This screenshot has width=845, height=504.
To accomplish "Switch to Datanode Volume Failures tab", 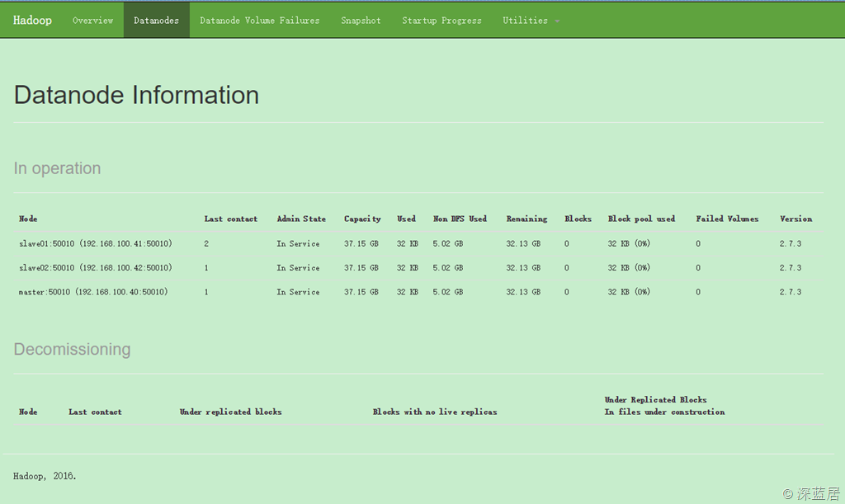I will tap(259, 20).
